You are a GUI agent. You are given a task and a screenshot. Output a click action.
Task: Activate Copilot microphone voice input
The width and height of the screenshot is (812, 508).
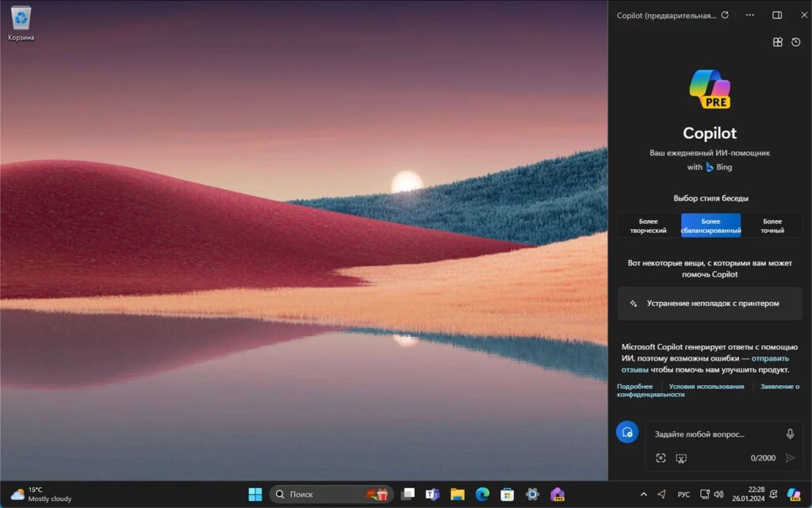tap(790, 434)
